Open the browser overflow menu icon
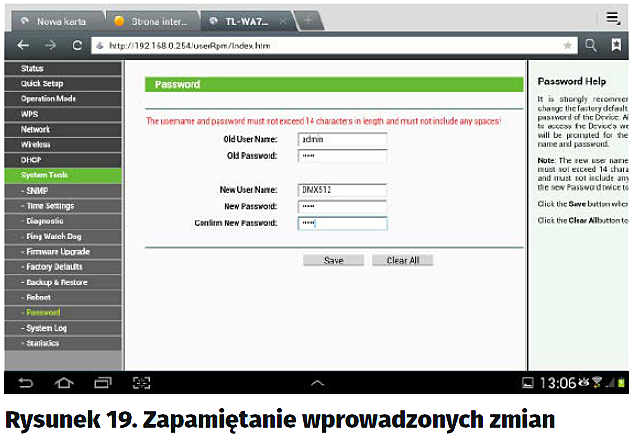The width and height of the screenshot is (636, 440). click(x=613, y=17)
